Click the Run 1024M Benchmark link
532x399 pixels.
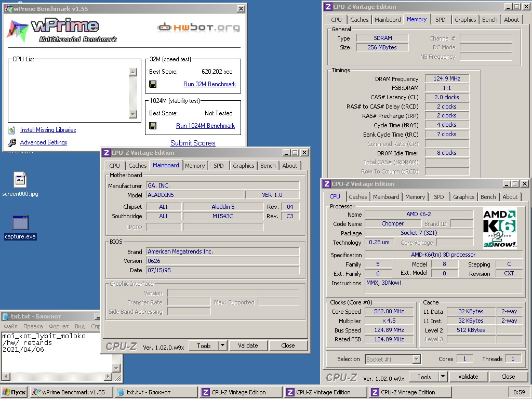point(205,126)
